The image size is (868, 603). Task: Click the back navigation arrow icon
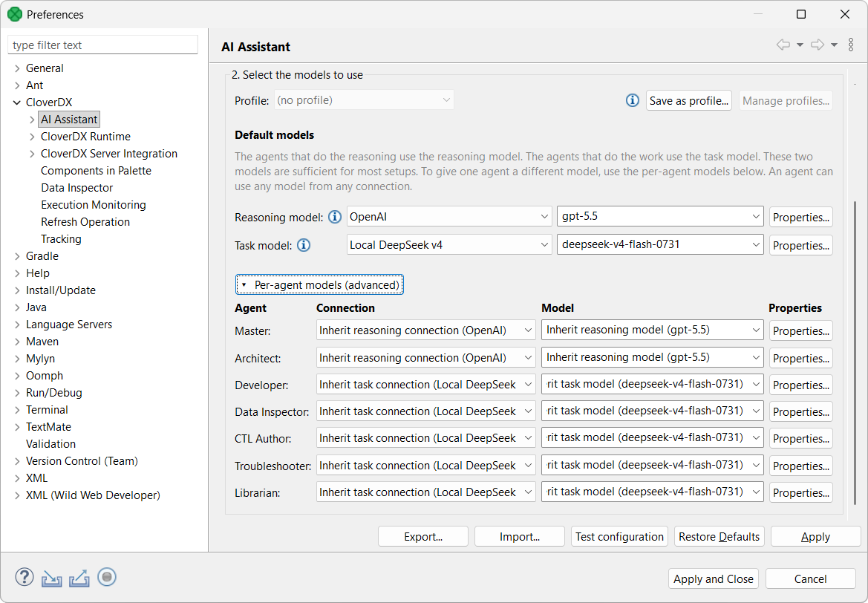(783, 45)
